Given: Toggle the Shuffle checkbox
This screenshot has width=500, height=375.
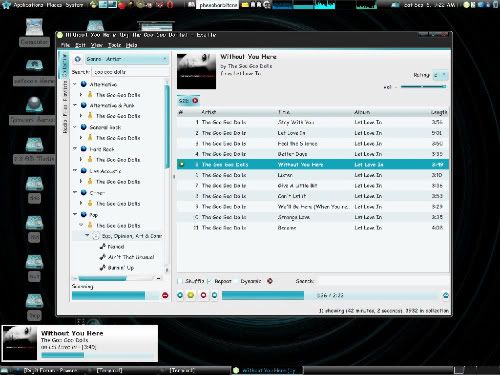Looking at the screenshot, I should (x=180, y=281).
